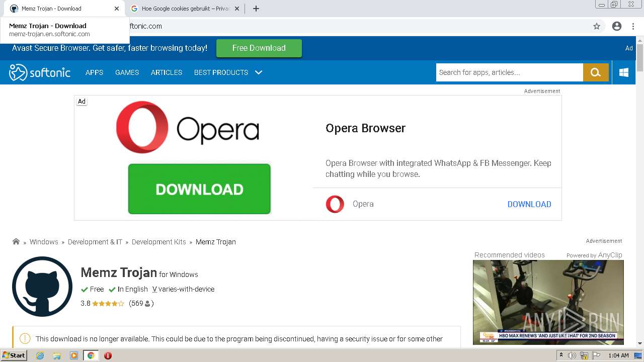This screenshot has width=644, height=362.
Task: Click the Recommended videos heading
Action: (510, 255)
